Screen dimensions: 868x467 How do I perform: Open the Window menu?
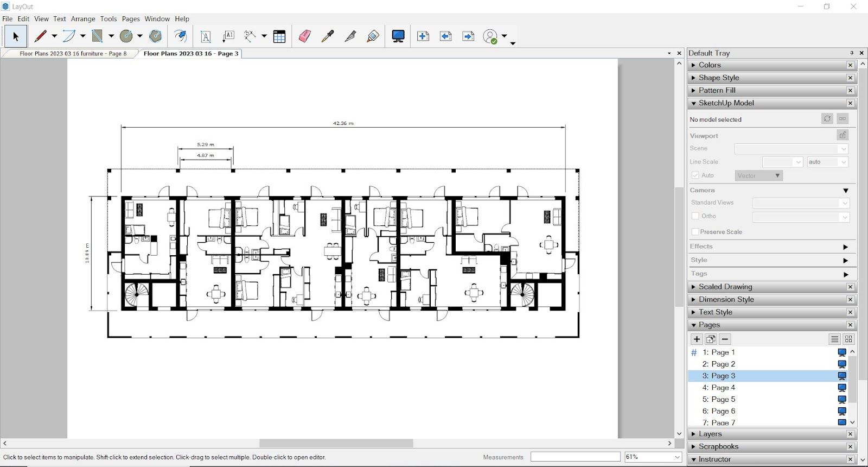pos(157,18)
